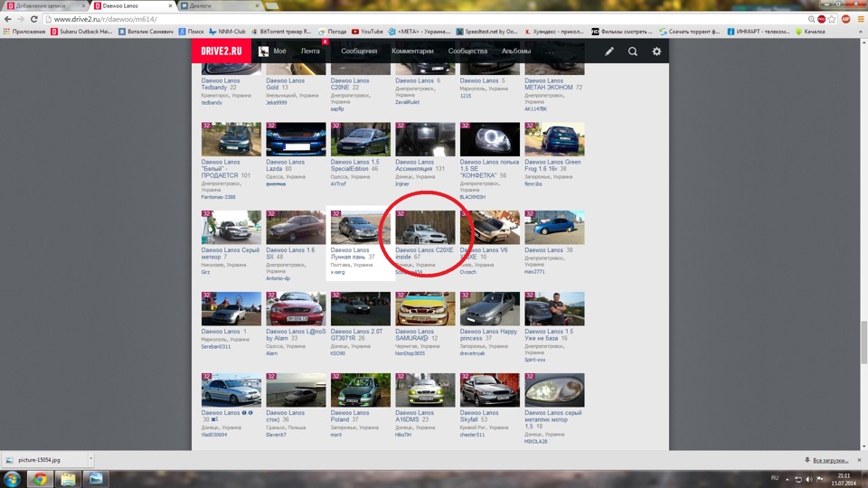This screenshot has height=488, width=868.
Task: Click the серый металлик headlight thumbnail
Action: pos(554,390)
